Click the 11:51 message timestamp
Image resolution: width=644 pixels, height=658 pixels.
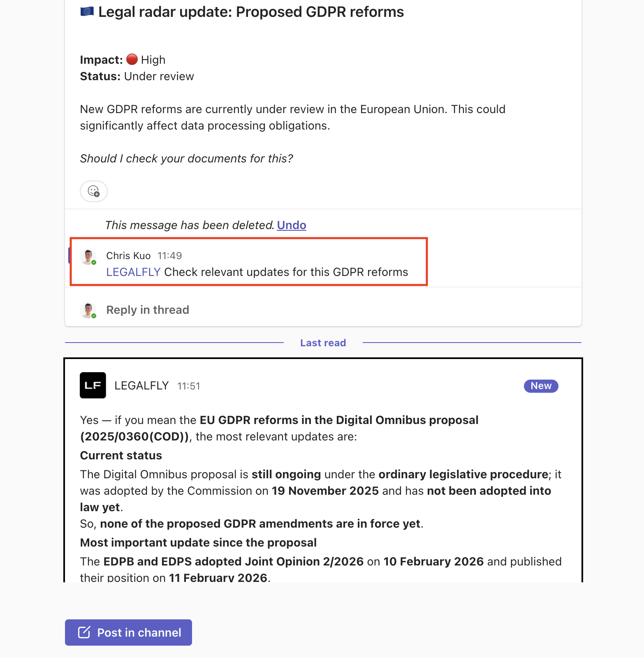tap(188, 386)
